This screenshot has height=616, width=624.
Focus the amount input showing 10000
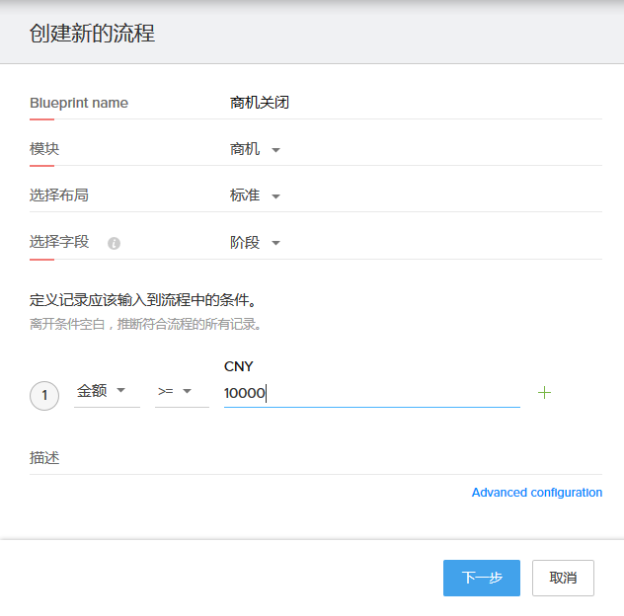[371, 393]
